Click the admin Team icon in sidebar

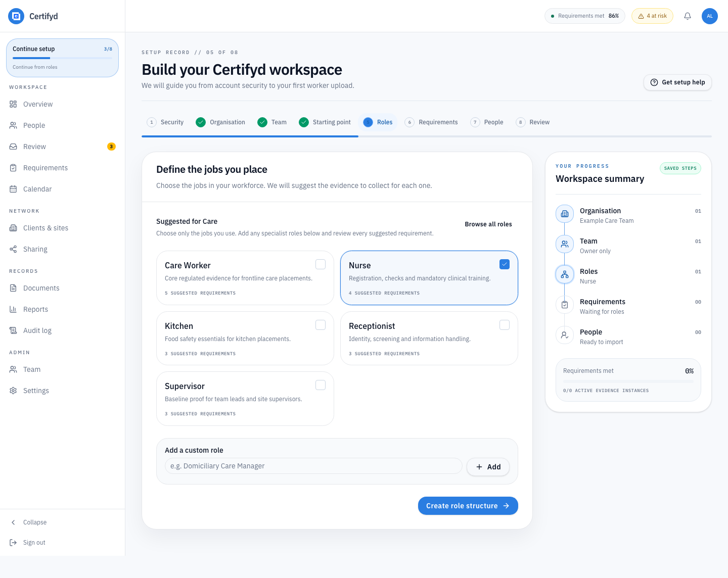(13, 369)
